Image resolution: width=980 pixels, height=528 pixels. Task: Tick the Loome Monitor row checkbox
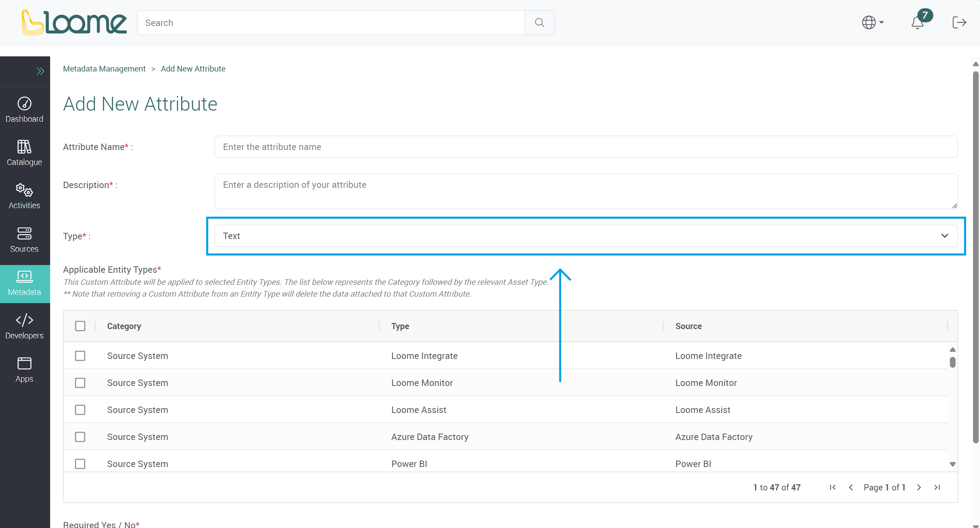(x=80, y=383)
